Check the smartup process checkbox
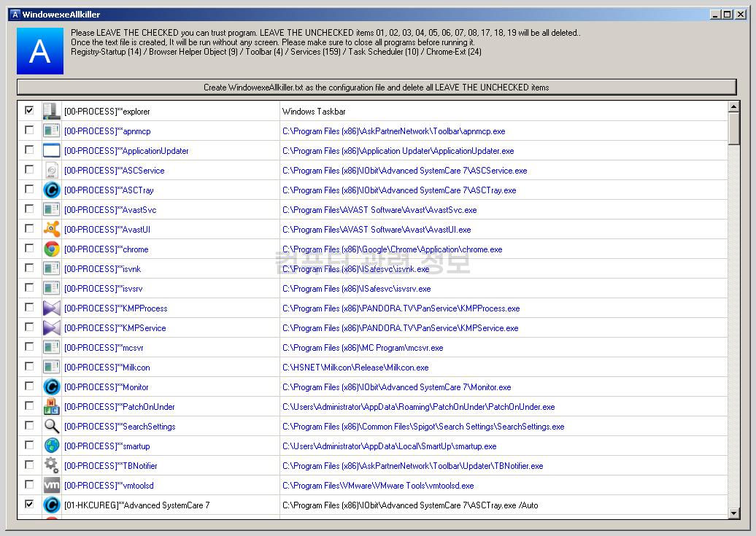Viewport: 756px width, 536px height. point(29,445)
